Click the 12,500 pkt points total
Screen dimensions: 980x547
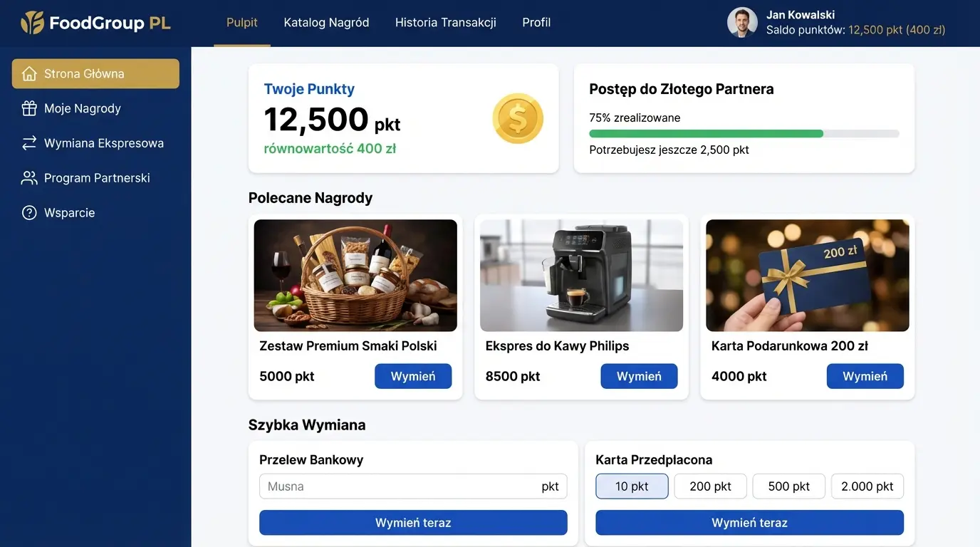(332, 119)
